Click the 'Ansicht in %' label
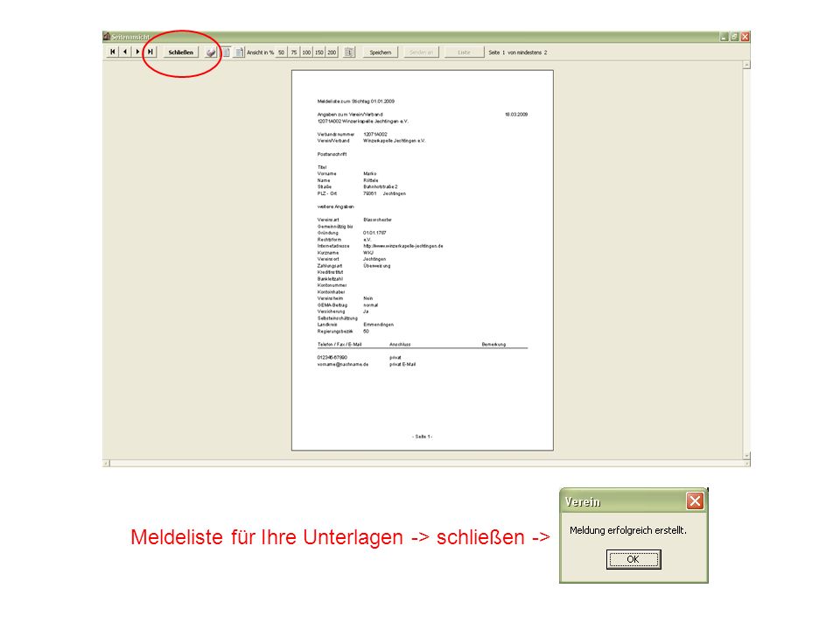This screenshot has height=630, width=840. (261, 52)
